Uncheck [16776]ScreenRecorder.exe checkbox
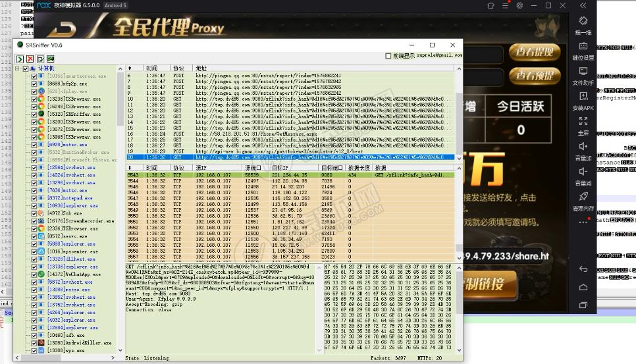Viewport: 636px width, 364px height. coord(34,221)
